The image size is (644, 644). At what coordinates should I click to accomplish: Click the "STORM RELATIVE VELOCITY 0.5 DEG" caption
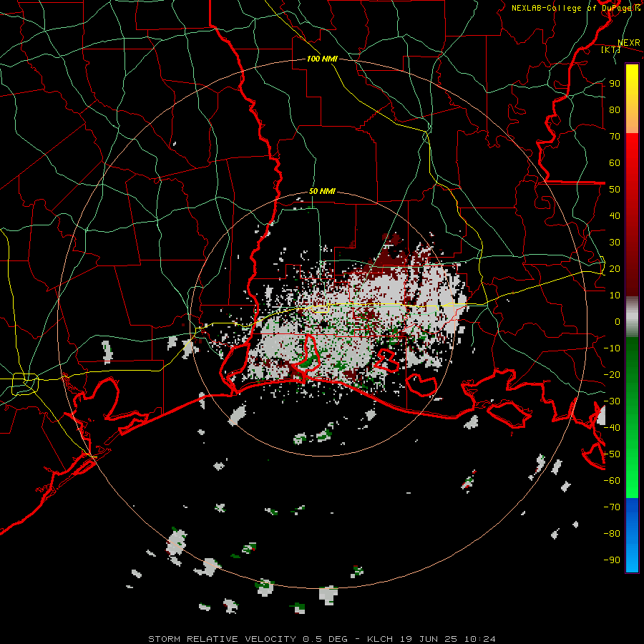pyautogui.click(x=248, y=639)
